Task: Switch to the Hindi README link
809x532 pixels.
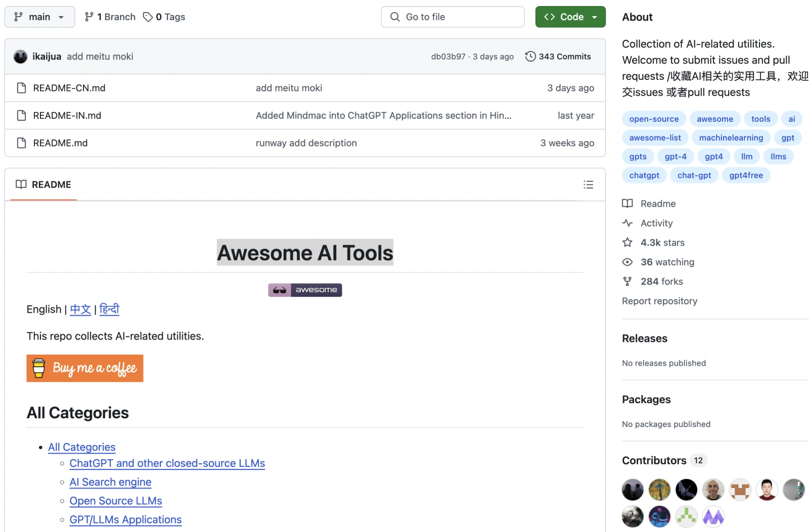Action: pyautogui.click(x=109, y=309)
